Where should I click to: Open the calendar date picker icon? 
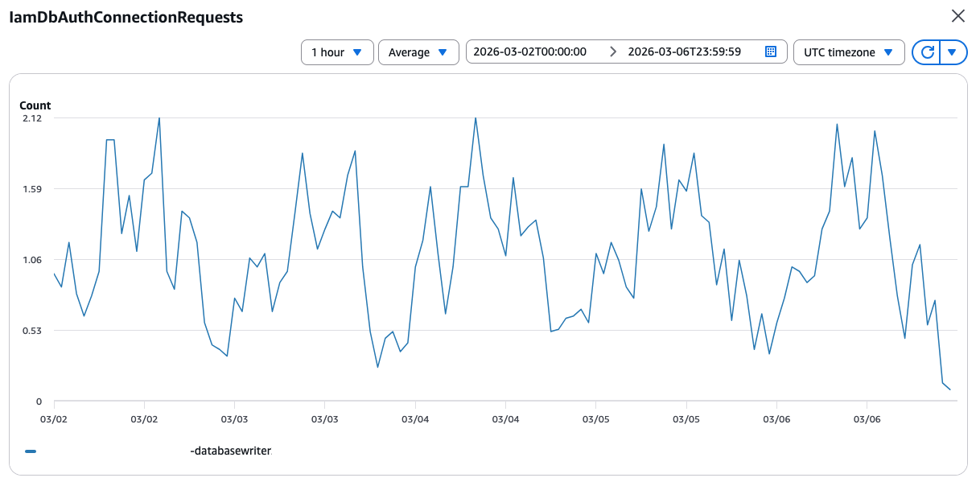click(x=770, y=52)
